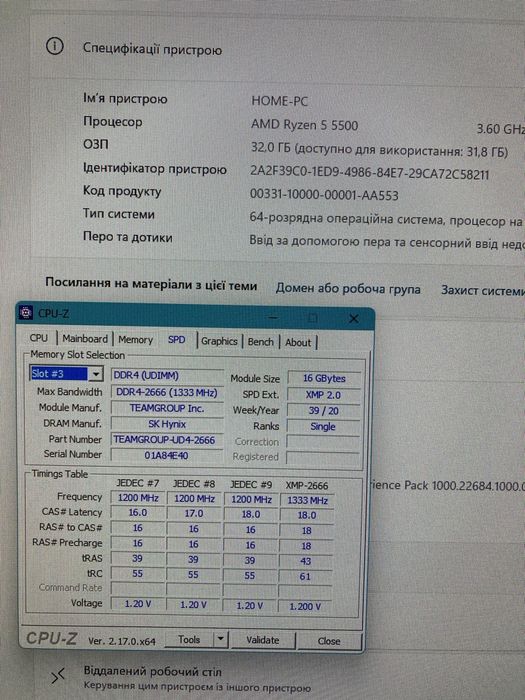Click the SPD Ext. value XMP 2.0

point(323,395)
